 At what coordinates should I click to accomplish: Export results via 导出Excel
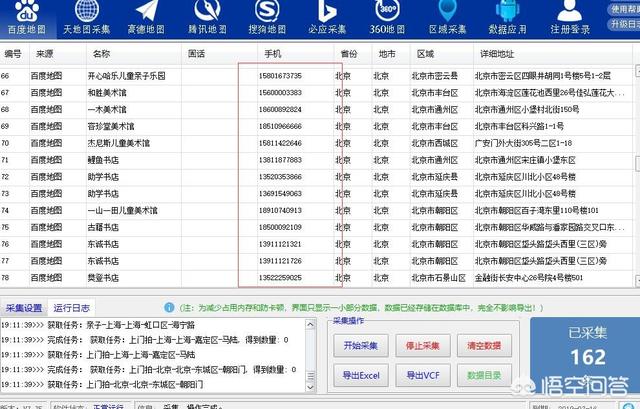click(x=360, y=376)
